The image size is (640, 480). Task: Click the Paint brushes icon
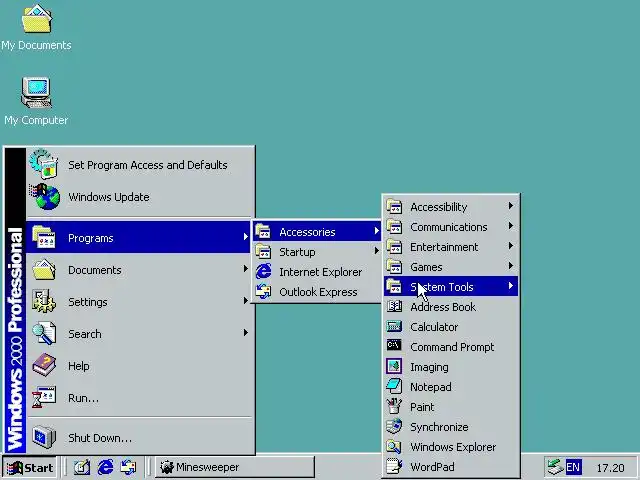pyautogui.click(x=394, y=406)
